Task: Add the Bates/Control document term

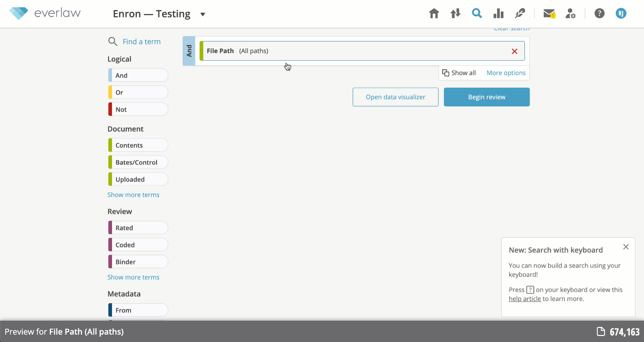Action: pyautogui.click(x=138, y=162)
